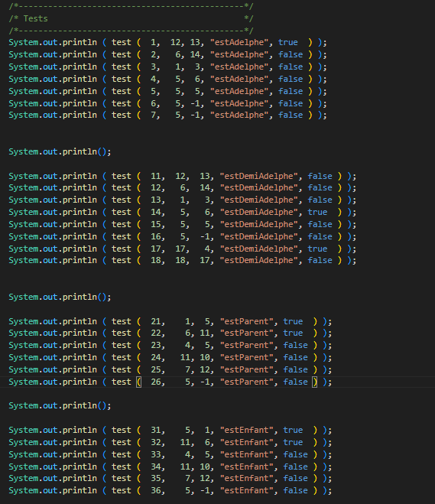This screenshot has width=435, height=504.
Task: Click the "true" value in test 32 line
Action: [x=293, y=442]
